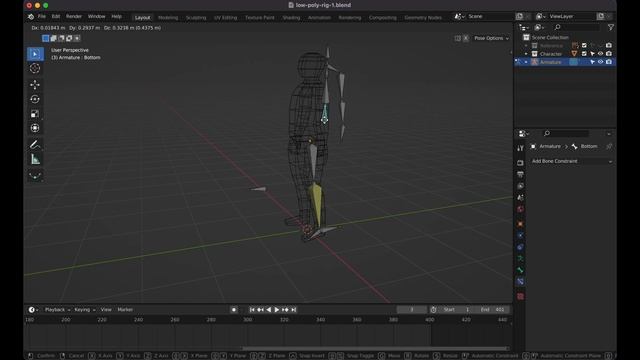
Task: Open the properties editor options dropdown
Action: [x=609, y=133]
